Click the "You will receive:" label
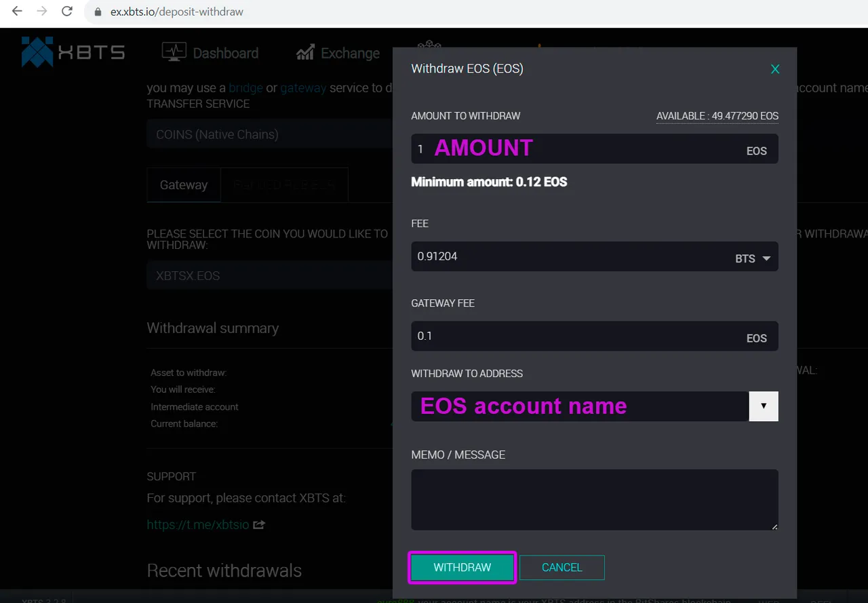Viewport: 868px width, 603px height. [183, 389]
